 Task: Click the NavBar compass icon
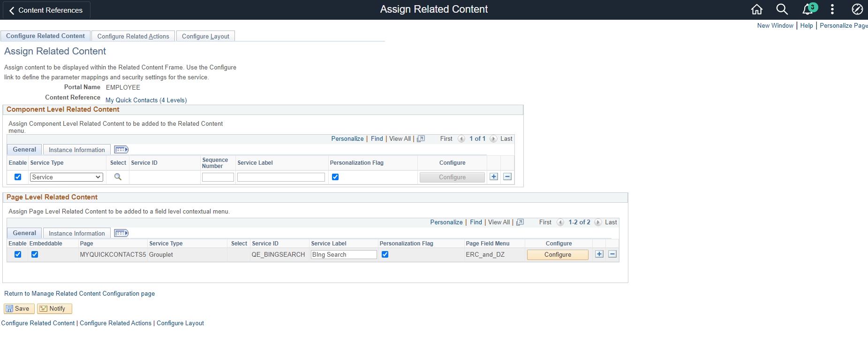click(857, 9)
